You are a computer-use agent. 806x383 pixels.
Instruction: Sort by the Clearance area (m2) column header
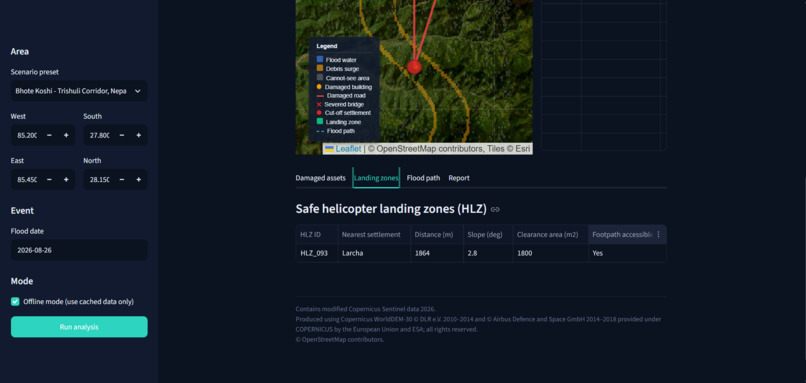551,234
